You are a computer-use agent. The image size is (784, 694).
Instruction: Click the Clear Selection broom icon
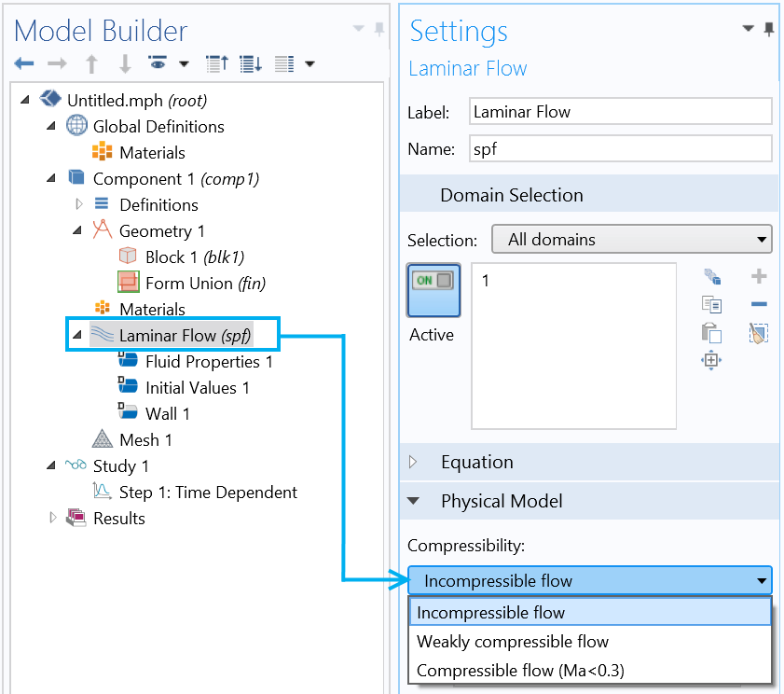759,333
